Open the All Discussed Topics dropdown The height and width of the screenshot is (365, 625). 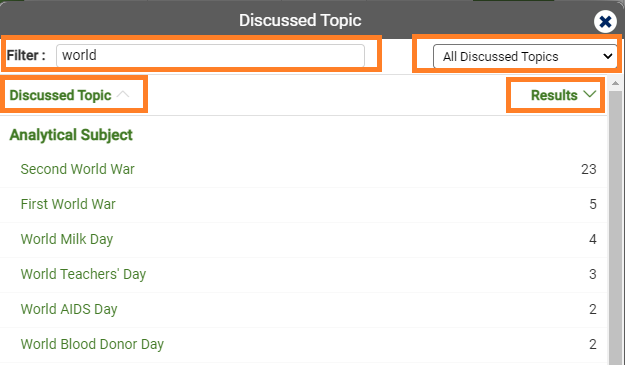tap(525, 57)
